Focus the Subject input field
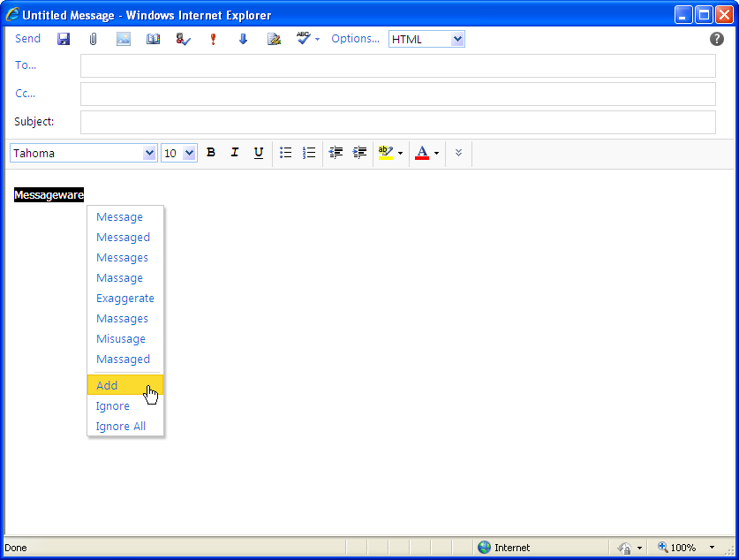The image size is (739, 560). click(398, 123)
